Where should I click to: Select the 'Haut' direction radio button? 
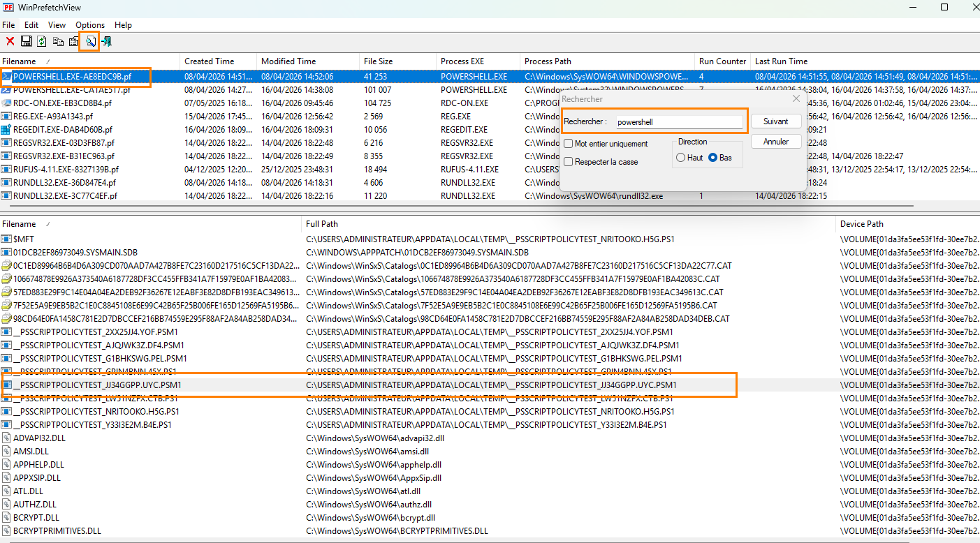[681, 158]
